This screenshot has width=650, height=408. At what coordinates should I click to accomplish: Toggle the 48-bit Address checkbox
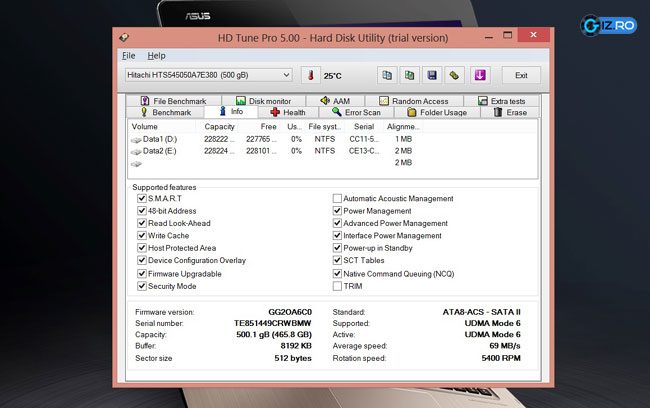(142, 211)
